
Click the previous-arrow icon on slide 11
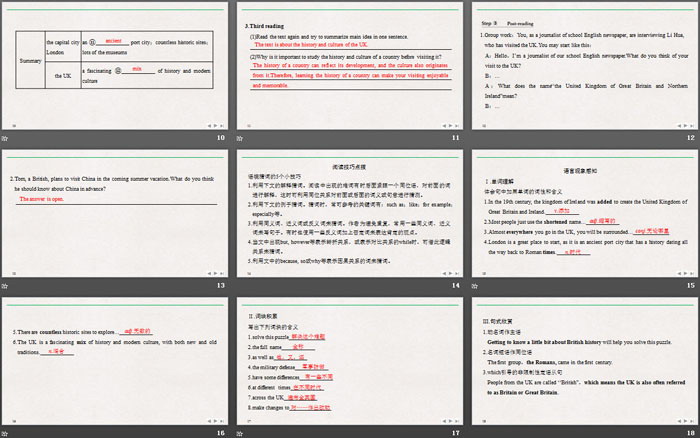coord(444,126)
